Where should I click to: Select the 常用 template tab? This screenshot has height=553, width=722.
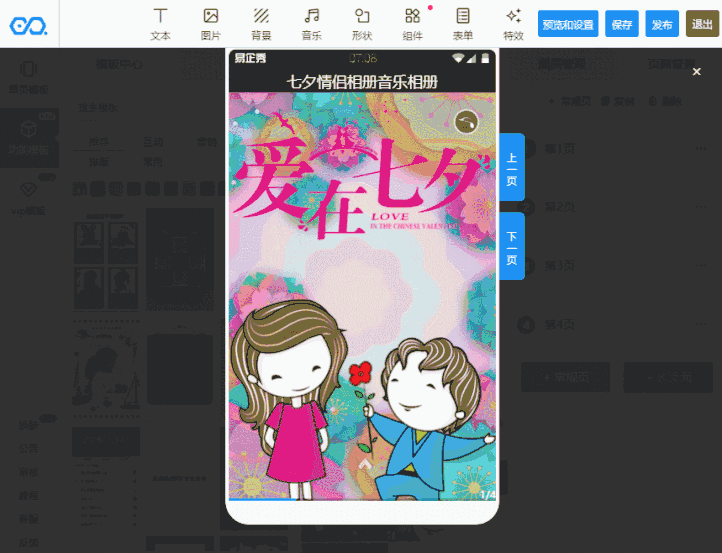[153, 162]
